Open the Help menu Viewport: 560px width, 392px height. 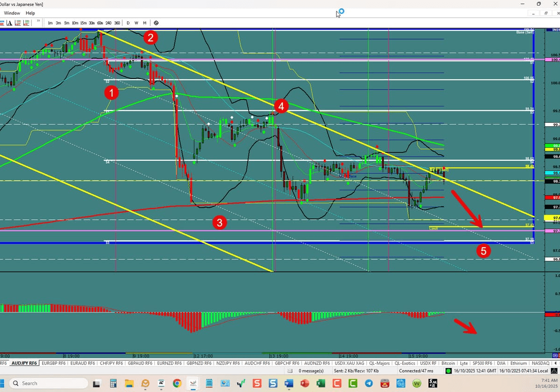tap(30, 13)
